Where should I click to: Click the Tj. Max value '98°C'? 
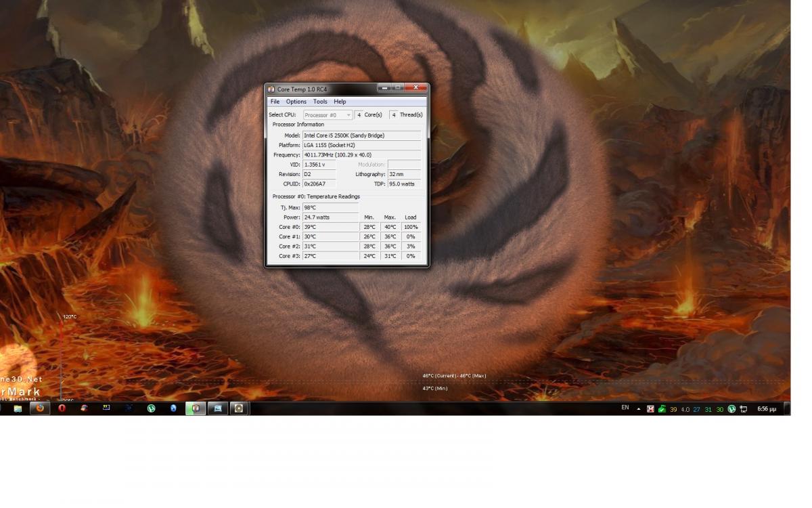click(x=330, y=208)
